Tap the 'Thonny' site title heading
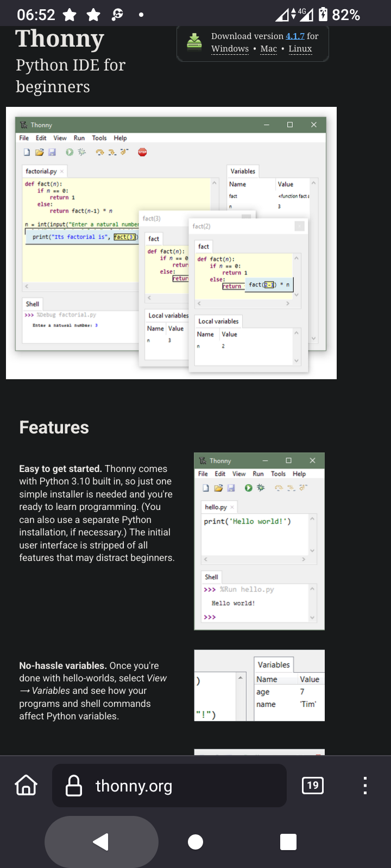Viewport: 391px width, 868px height. [60, 39]
